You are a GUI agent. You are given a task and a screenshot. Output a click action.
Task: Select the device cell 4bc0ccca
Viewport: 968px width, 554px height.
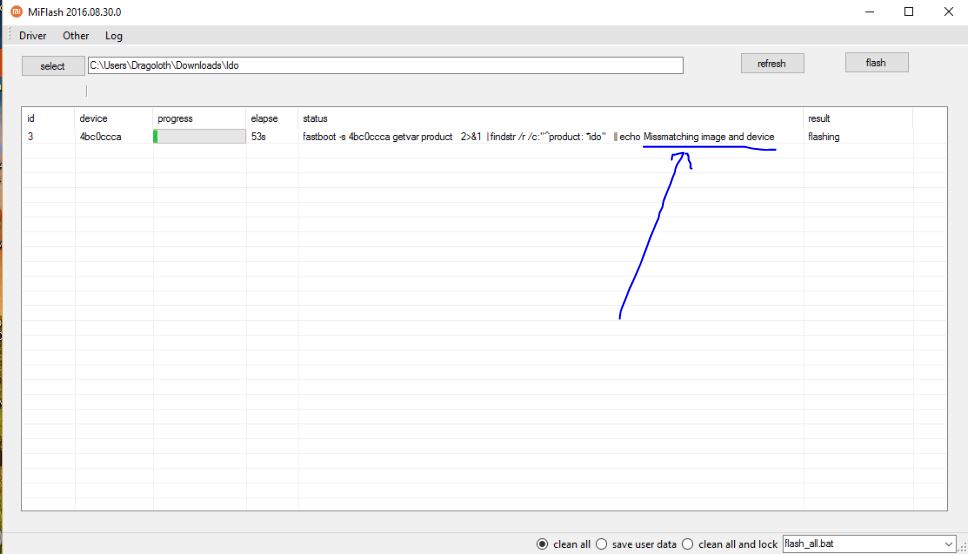[x=101, y=136]
